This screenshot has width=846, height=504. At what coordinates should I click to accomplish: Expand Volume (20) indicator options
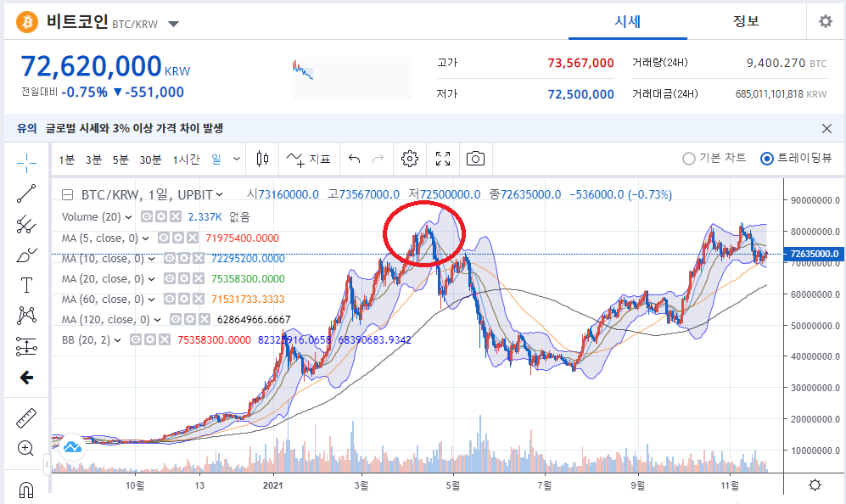pyautogui.click(x=128, y=217)
